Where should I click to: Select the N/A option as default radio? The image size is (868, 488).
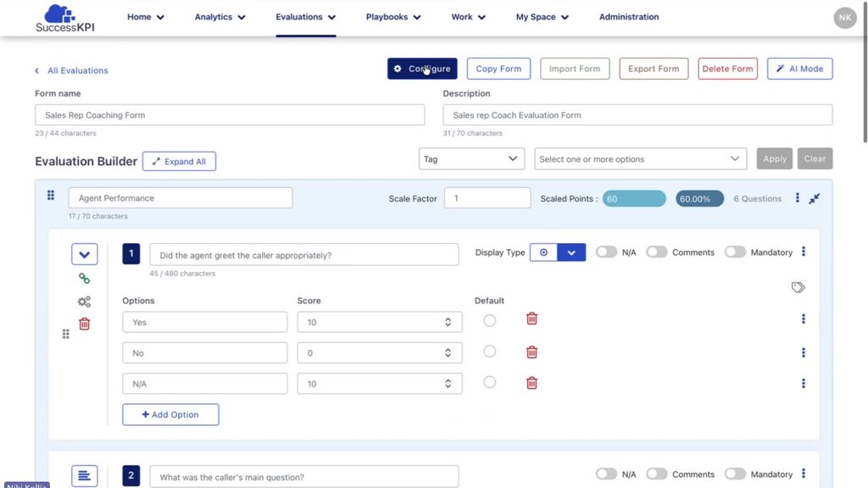[x=489, y=382]
